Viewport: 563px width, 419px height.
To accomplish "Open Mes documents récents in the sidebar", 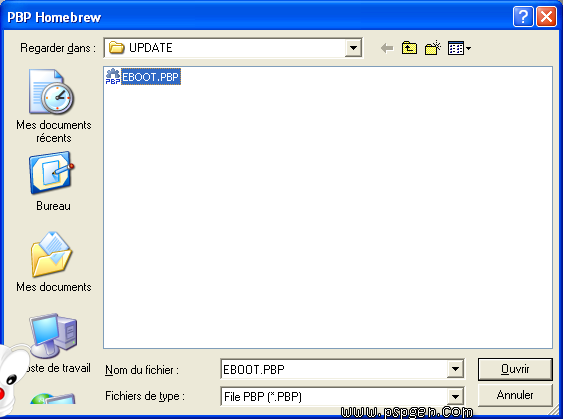I will click(53, 106).
